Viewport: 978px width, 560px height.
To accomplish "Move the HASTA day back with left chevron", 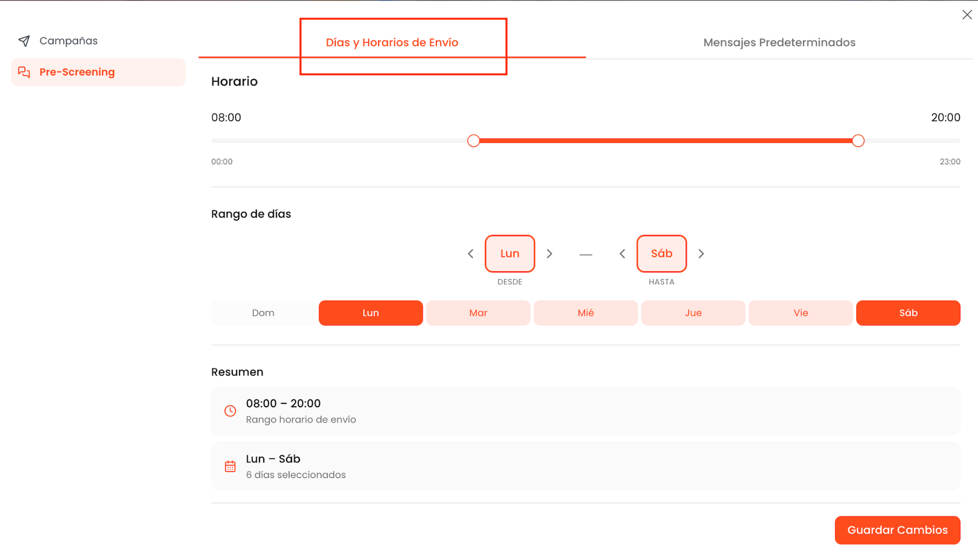I will tap(622, 254).
